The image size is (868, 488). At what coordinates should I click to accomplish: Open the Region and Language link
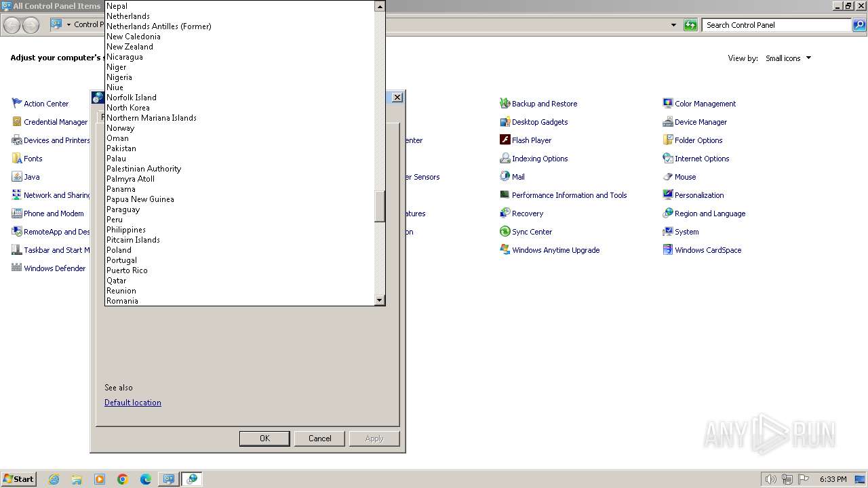coord(710,213)
